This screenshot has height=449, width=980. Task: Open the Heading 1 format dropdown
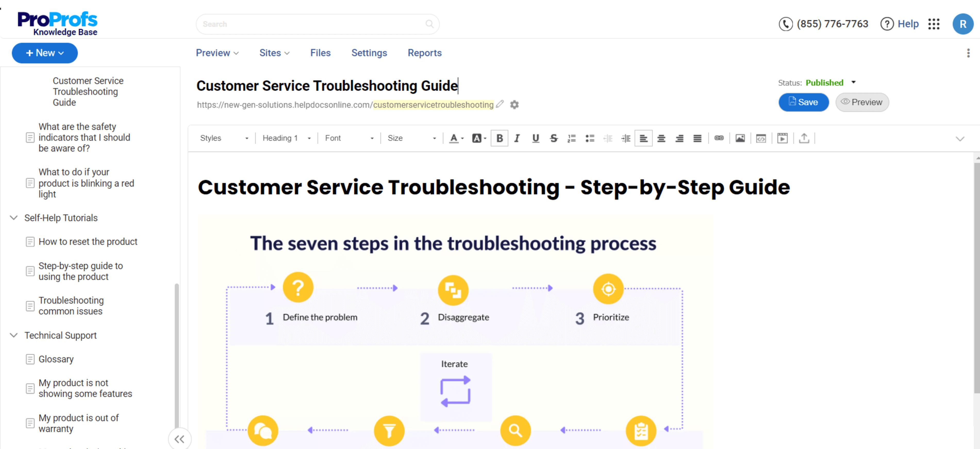287,138
